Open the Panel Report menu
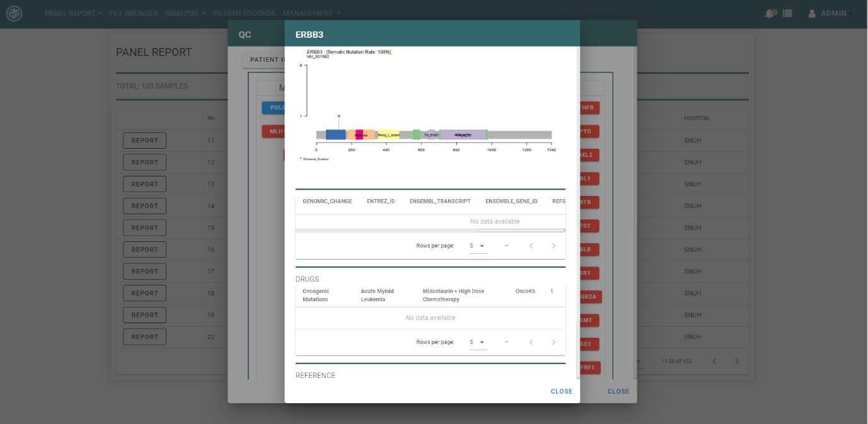This screenshot has height=424, width=868. point(72,13)
